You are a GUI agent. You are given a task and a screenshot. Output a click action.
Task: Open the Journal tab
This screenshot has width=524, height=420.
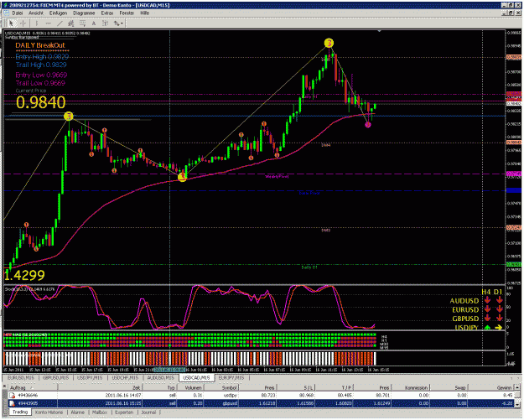(148, 412)
